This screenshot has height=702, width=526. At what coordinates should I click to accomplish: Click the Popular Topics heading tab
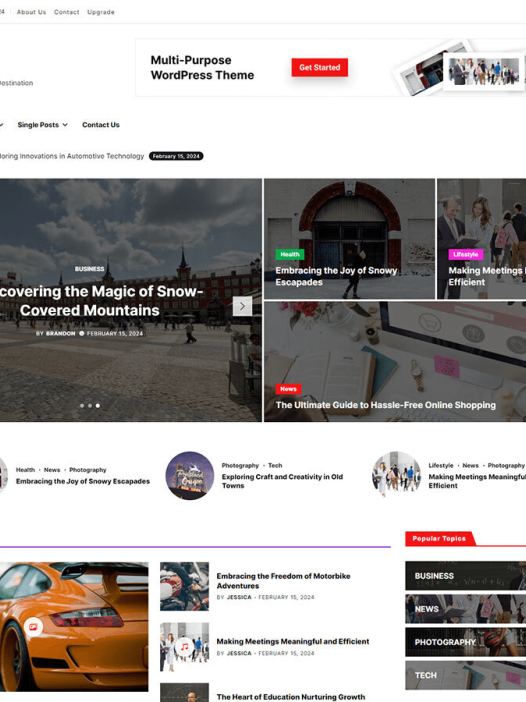(439, 539)
